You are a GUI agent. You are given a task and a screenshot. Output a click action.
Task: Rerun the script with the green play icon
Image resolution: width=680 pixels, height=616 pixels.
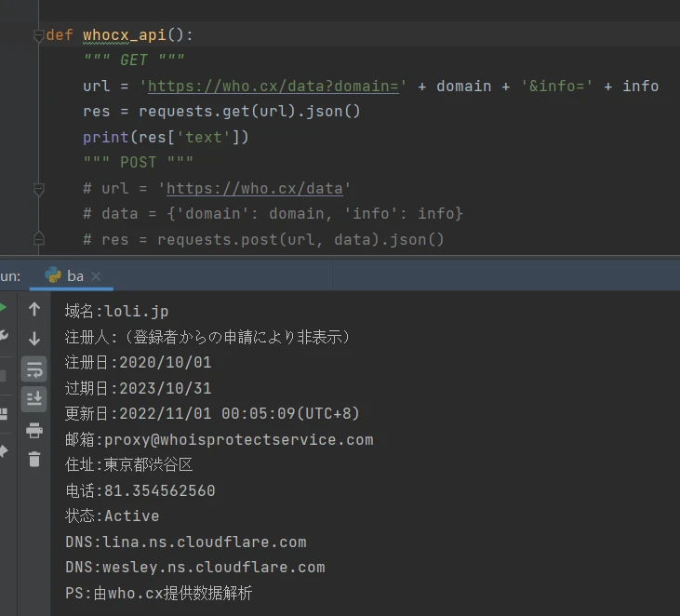click(3, 308)
